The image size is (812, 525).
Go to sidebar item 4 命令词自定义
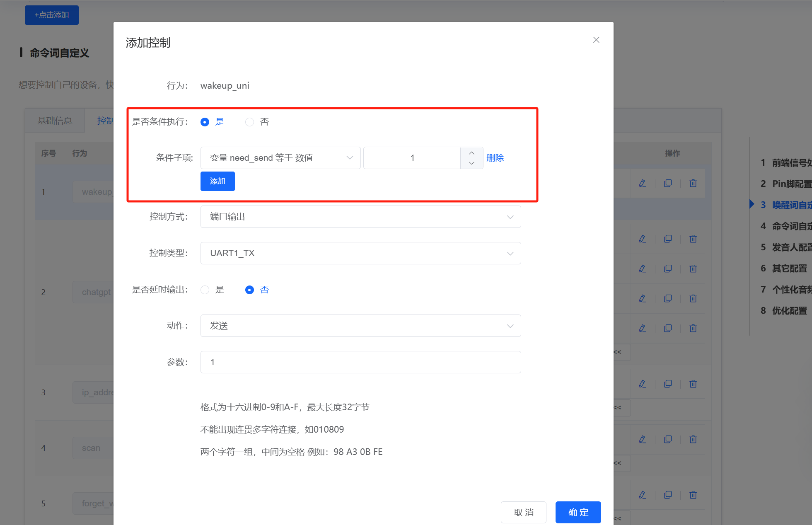(785, 226)
